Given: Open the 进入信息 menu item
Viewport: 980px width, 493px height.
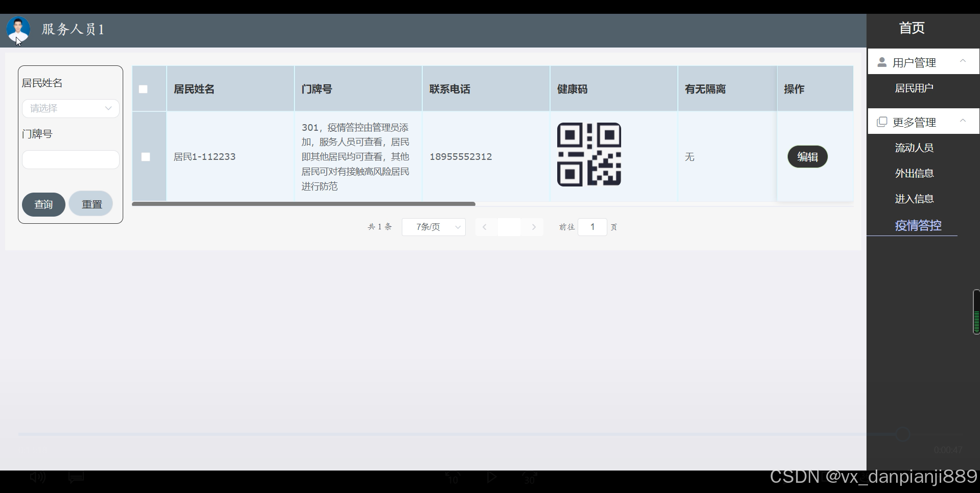Looking at the screenshot, I should pyautogui.click(x=914, y=199).
